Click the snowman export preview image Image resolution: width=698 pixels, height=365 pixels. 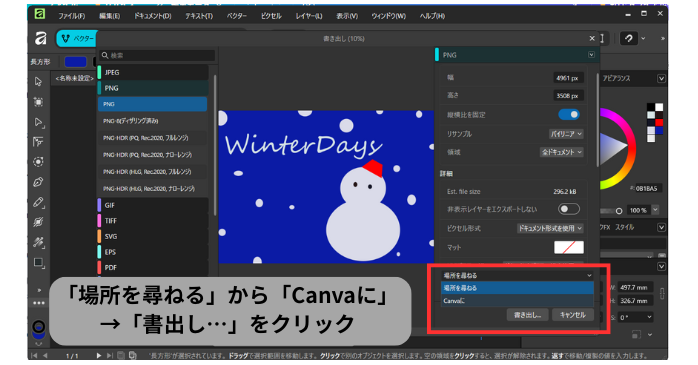(326, 187)
